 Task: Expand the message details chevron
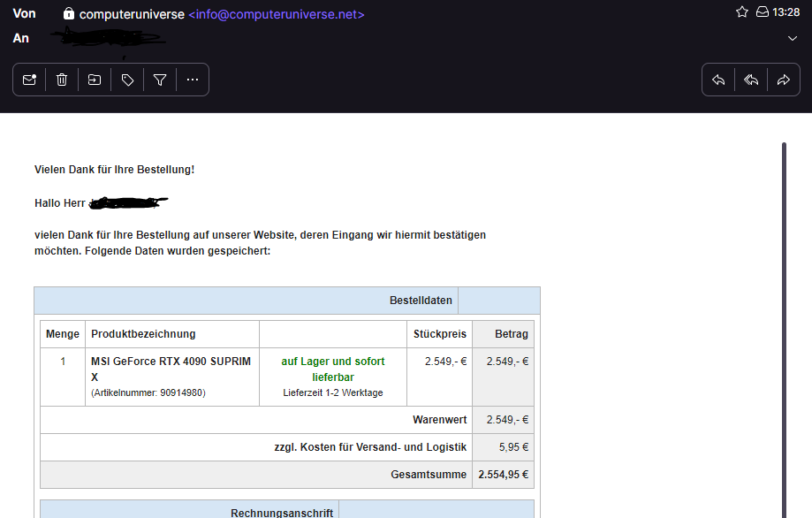pos(792,39)
